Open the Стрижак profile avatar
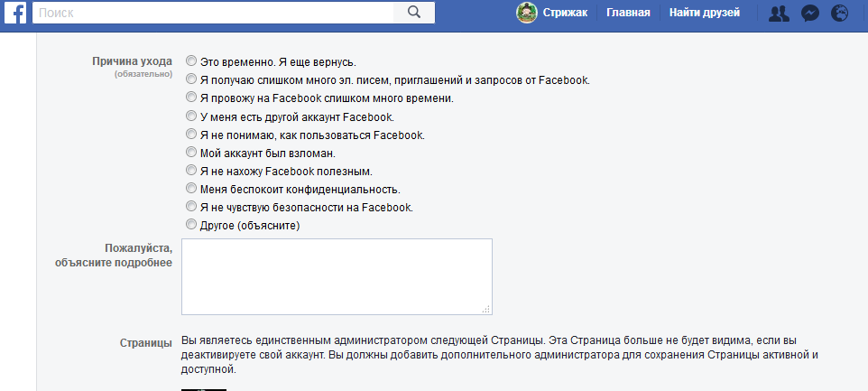 526,13
